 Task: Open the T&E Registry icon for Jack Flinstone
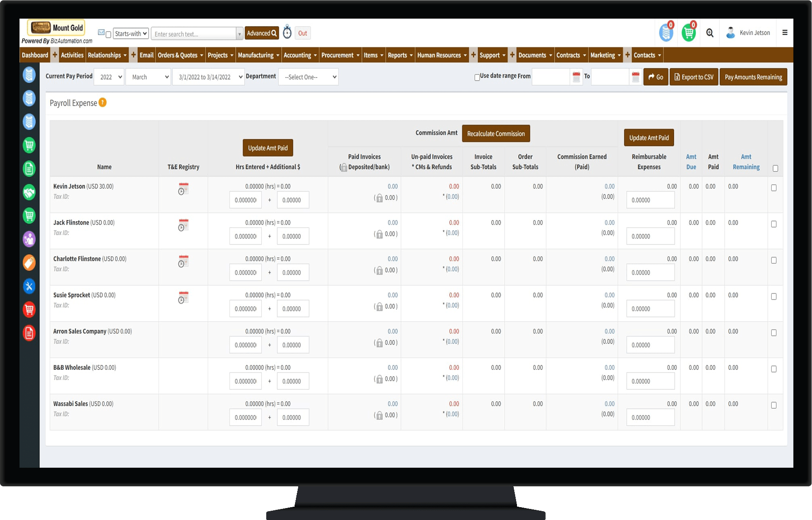183,225
